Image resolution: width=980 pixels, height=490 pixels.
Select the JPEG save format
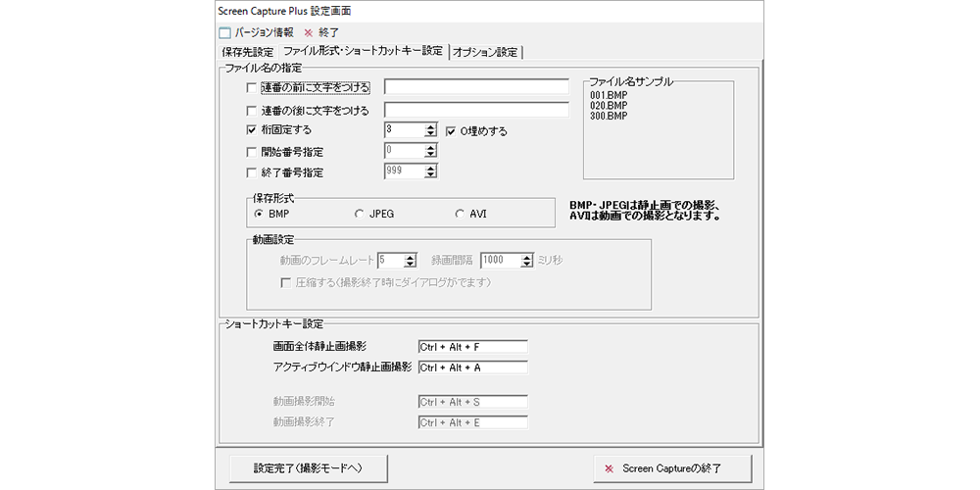[x=359, y=214]
